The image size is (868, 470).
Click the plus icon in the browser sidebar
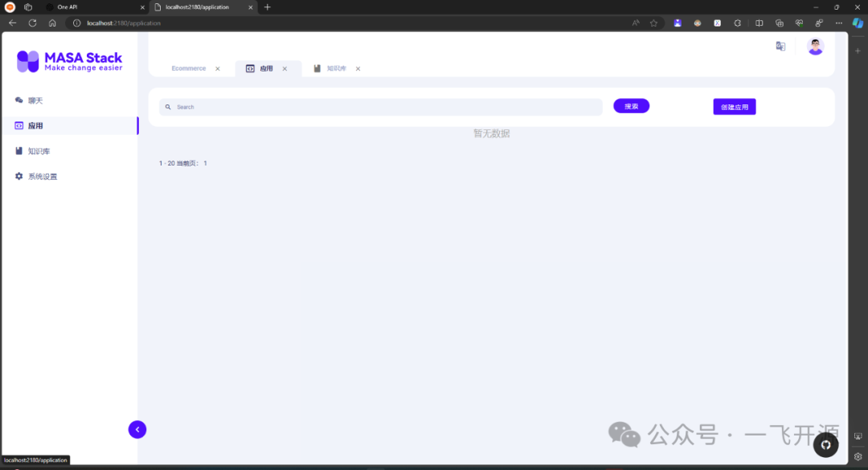pos(858,51)
